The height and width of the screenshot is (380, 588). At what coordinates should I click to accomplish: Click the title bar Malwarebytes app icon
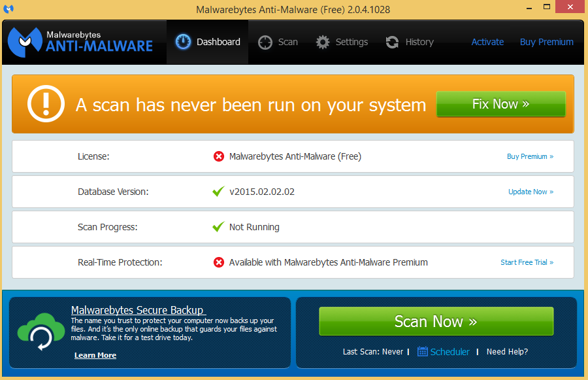click(8, 9)
